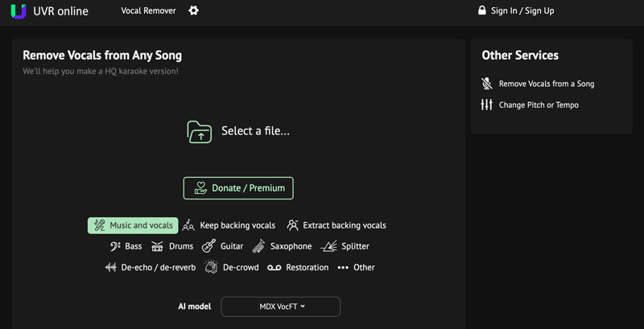Select the Keep backing vocals option
Viewport: 644px width, 329px height.
[229, 225]
